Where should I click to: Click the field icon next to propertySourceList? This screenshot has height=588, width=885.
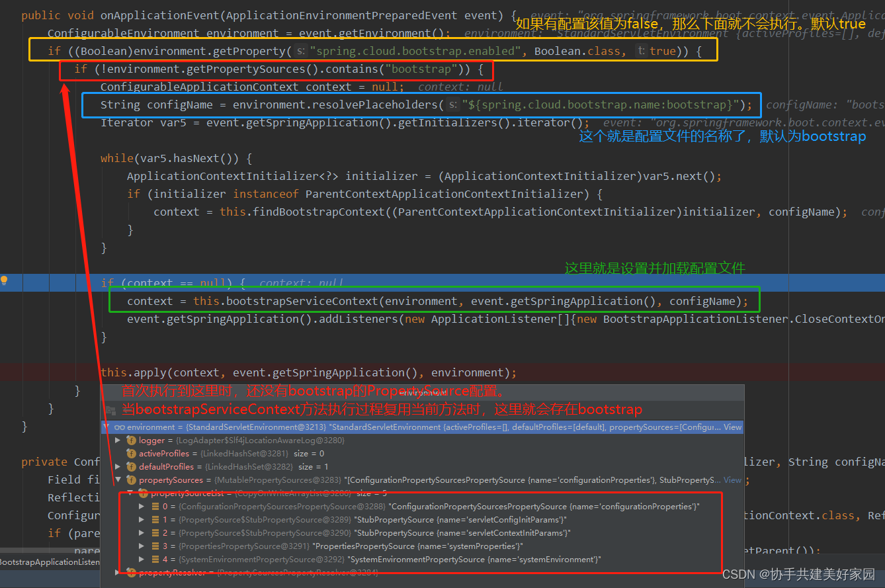(x=143, y=493)
